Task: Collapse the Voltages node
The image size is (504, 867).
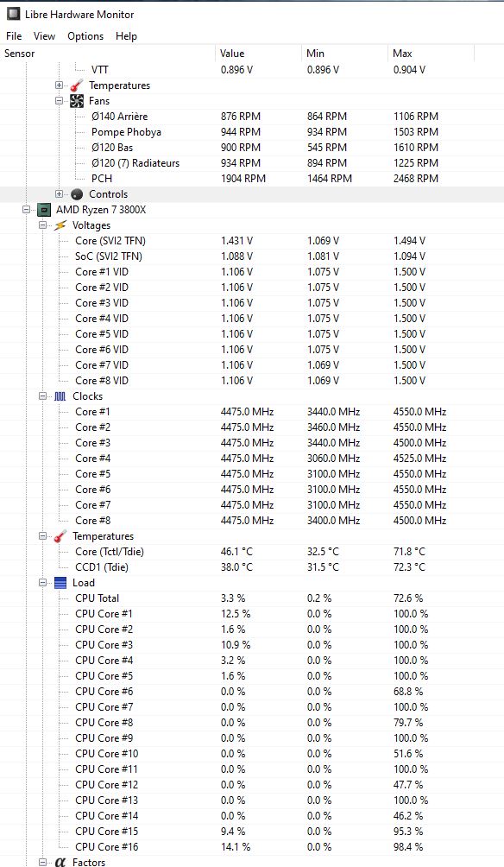Action: point(42,225)
